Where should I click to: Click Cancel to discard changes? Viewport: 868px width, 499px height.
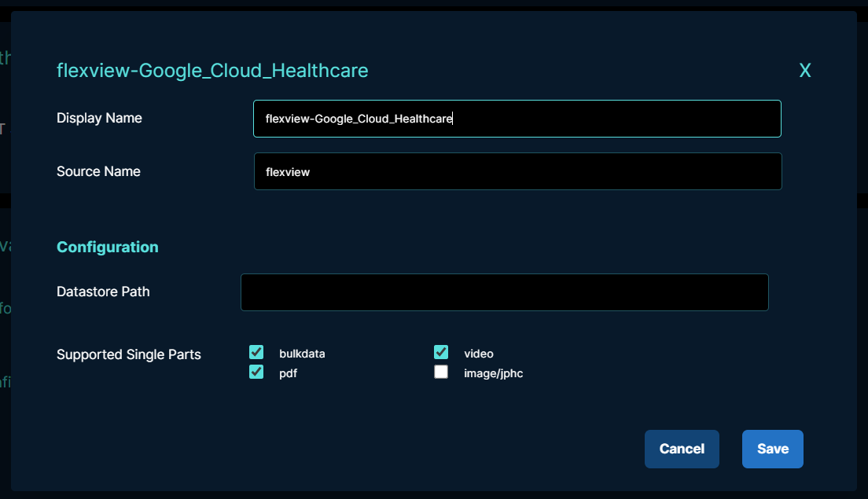(681, 449)
